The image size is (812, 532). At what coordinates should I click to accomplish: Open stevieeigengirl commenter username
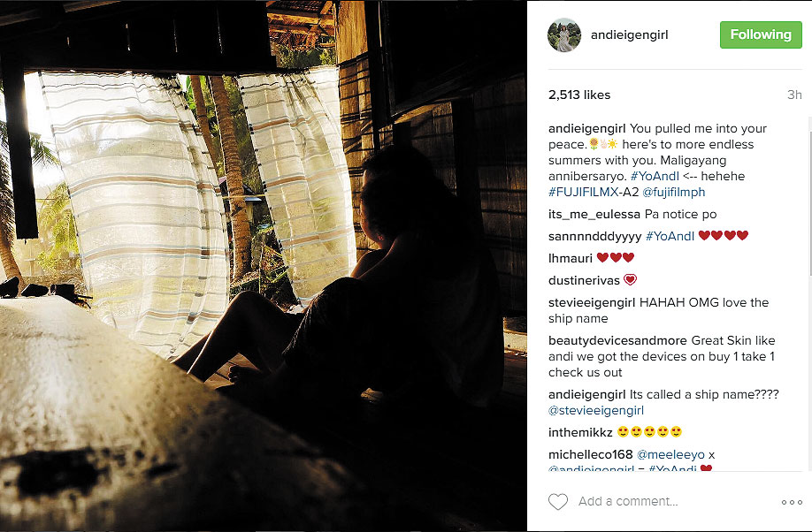592,302
